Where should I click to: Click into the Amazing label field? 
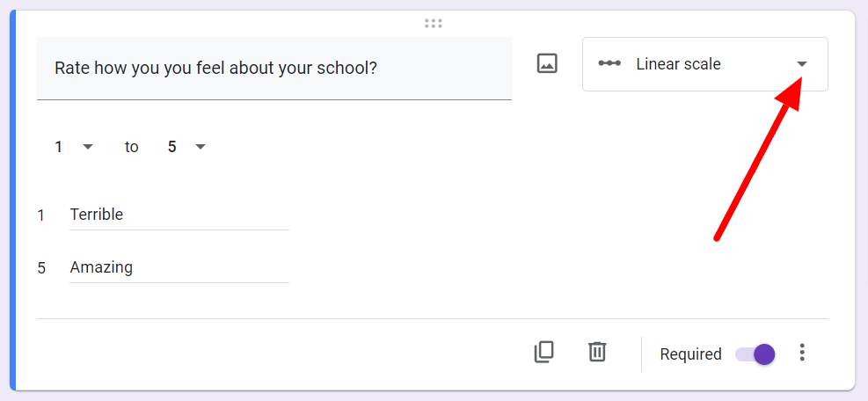click(179, 268)
